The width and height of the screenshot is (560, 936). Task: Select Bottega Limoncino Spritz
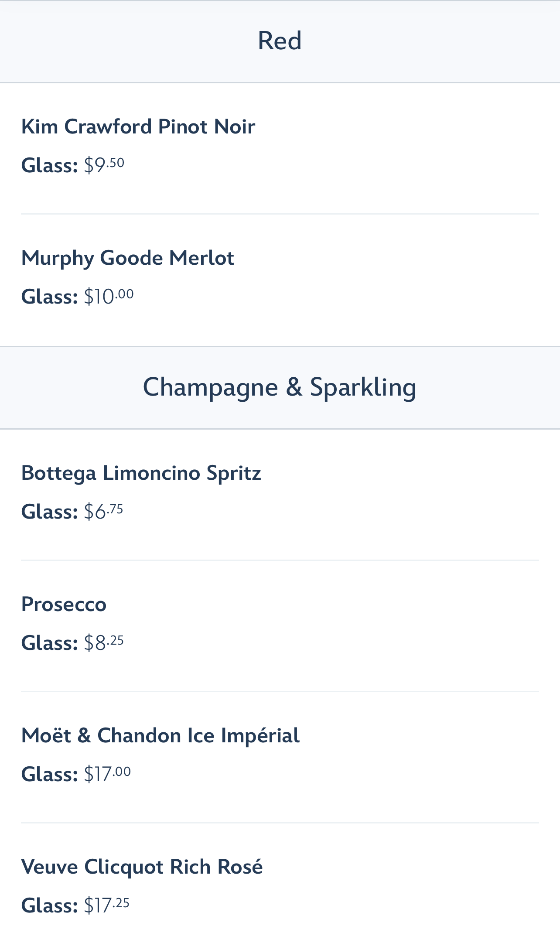(141, 473)
